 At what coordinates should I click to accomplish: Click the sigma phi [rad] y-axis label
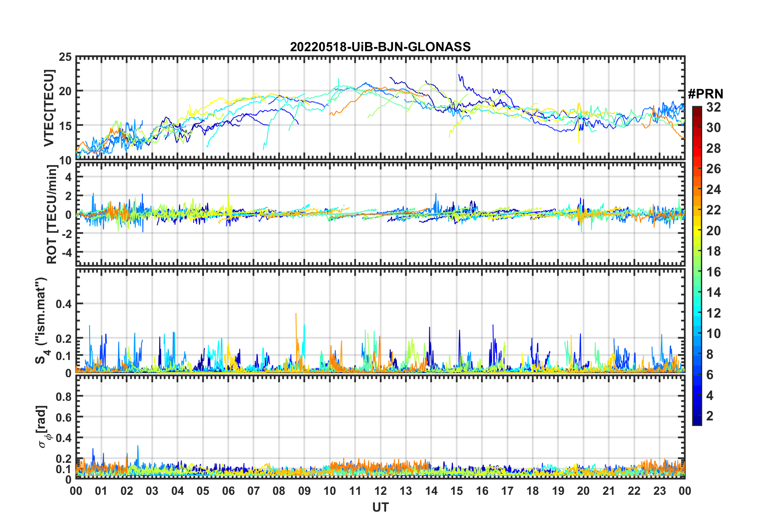click(x=43, y=427)
